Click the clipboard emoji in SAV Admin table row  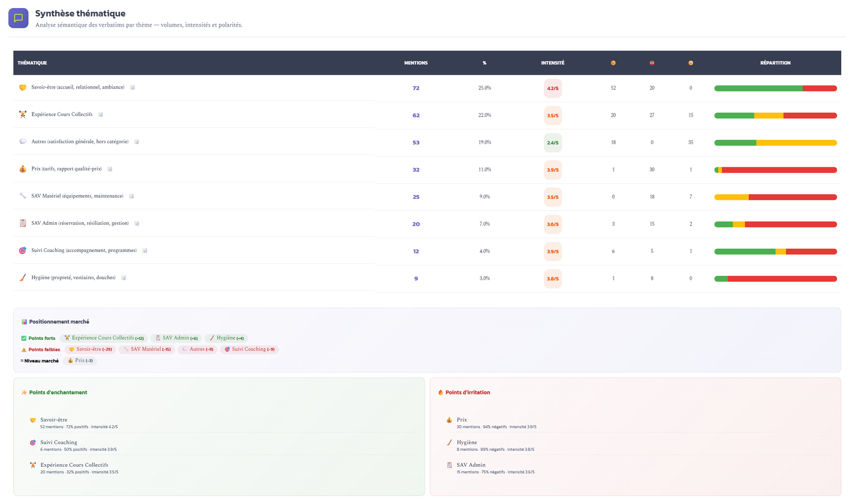click(22, 223)
